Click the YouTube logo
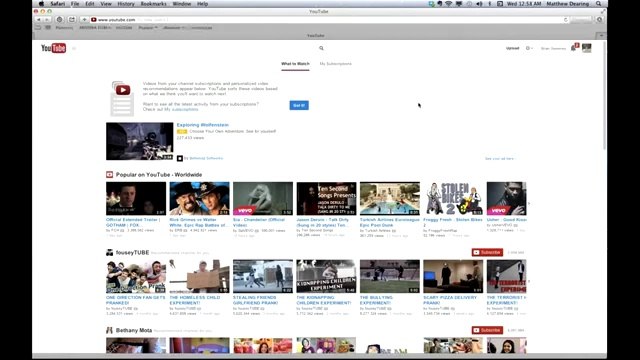 pos(53,48)
